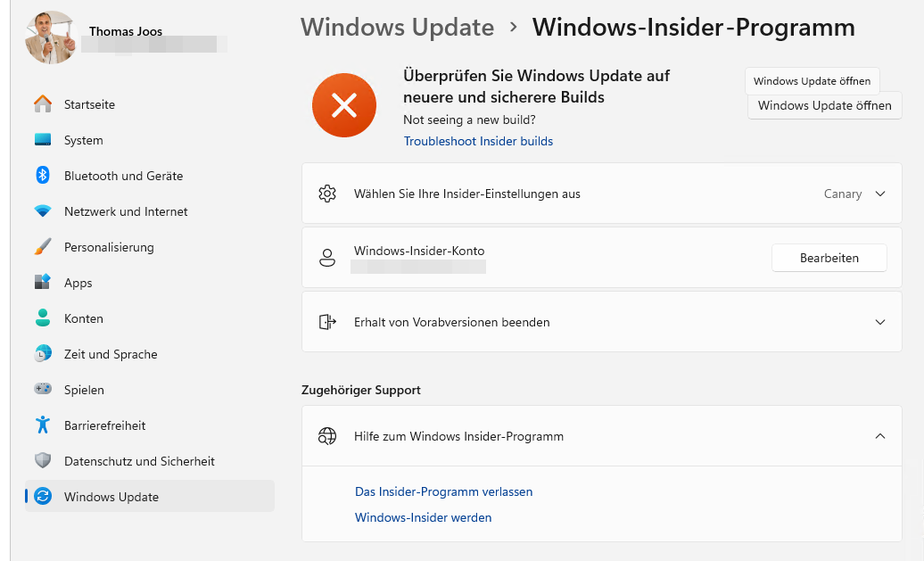This screenshot has width=924, height=561.
Task: Select the Barrierefreiheit accessibility icon
Action: pyautogui.click(x=43, y=425)
